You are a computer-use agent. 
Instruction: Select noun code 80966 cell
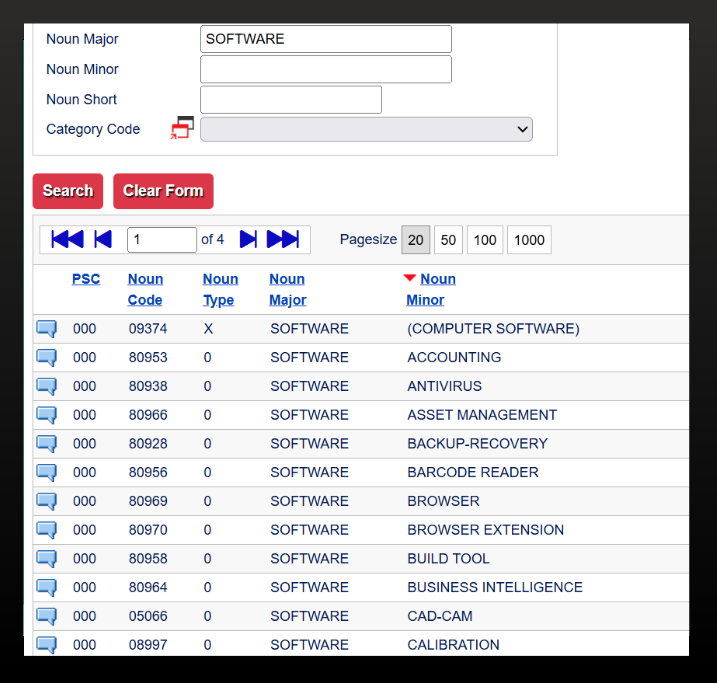click(148, 415)
